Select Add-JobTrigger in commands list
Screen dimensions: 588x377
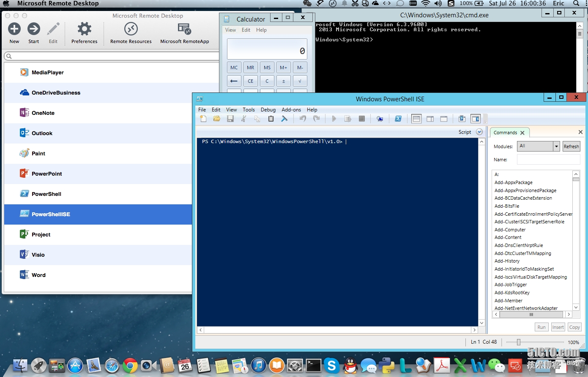tap(511, 285)
